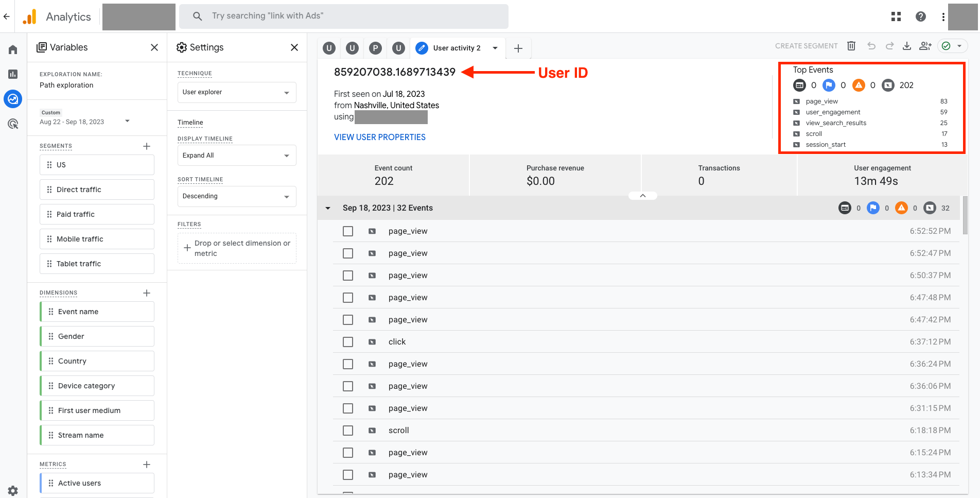Select the Direct traffic segment

[x=97, y=190]
